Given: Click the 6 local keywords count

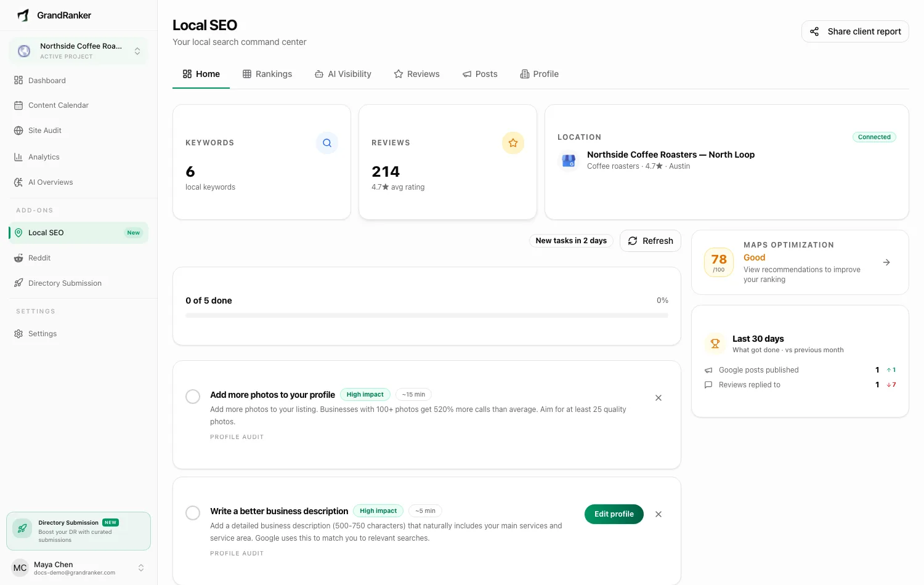Looking at the screenshot, I should [190, 172].
